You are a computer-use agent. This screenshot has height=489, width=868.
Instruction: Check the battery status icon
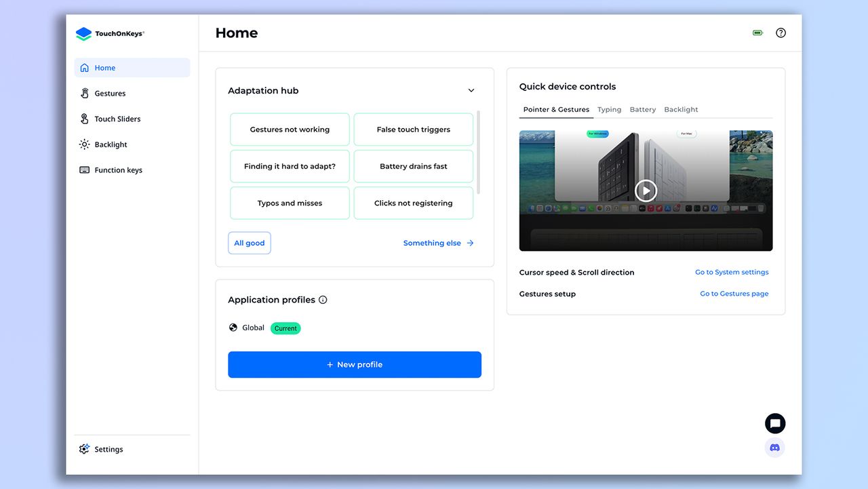pos(758,33)
